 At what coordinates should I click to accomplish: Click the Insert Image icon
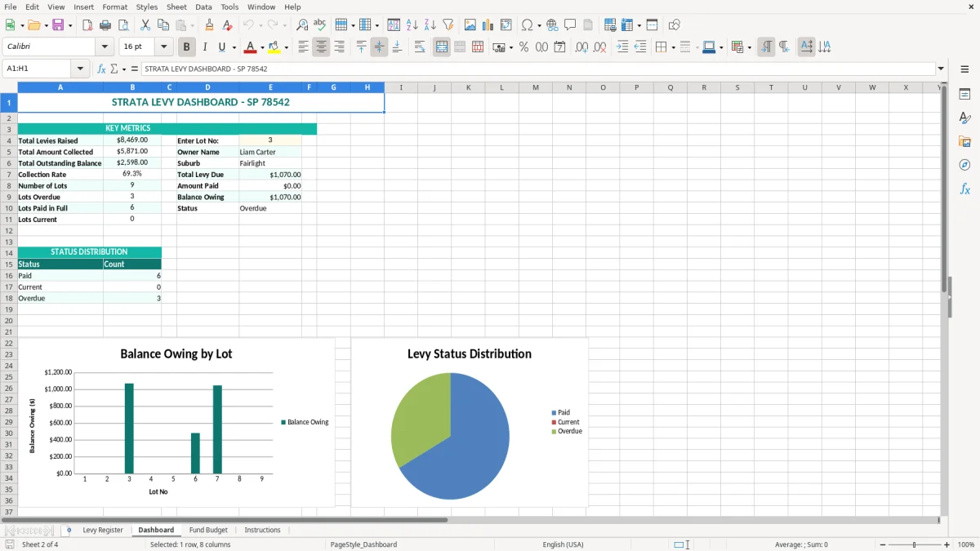pyautogui.click(x=470, y=25)
